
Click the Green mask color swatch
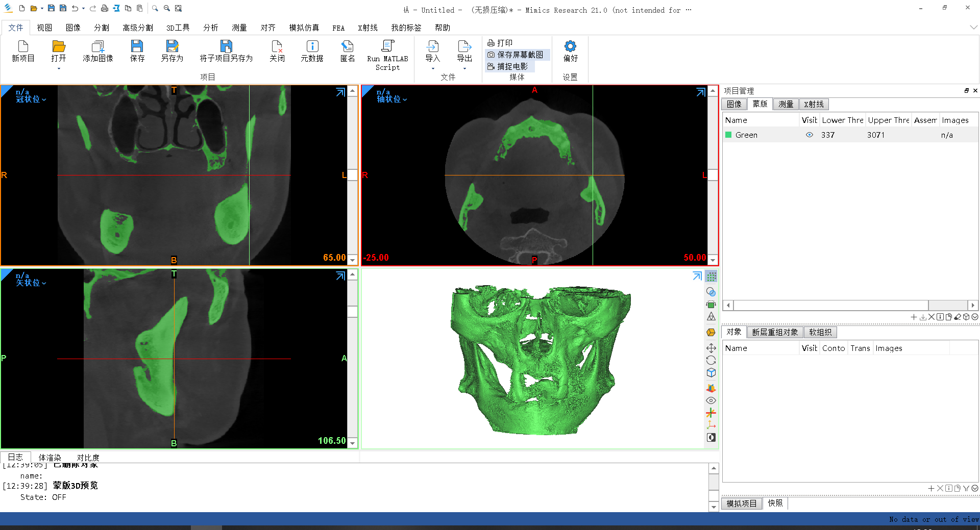[x=728, y=135]
